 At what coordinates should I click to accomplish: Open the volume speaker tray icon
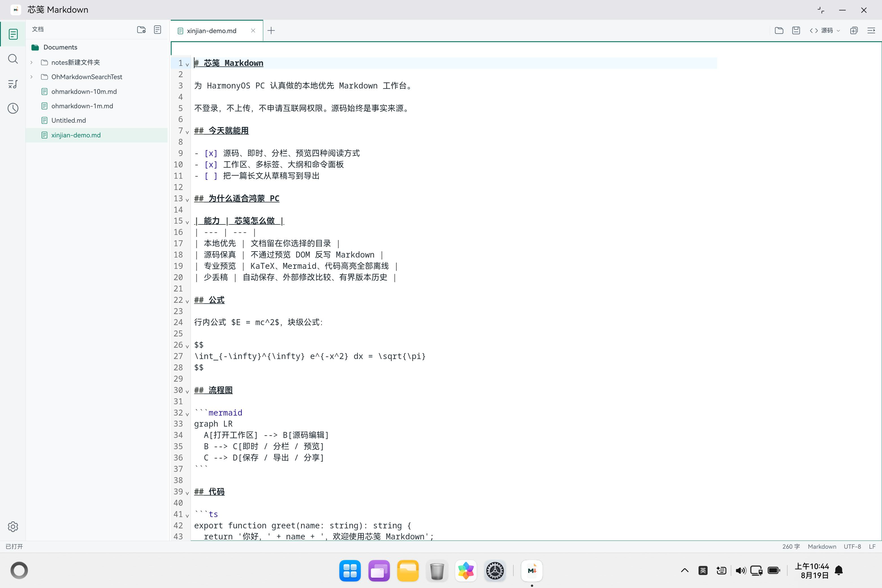click(x=741, y=570)
